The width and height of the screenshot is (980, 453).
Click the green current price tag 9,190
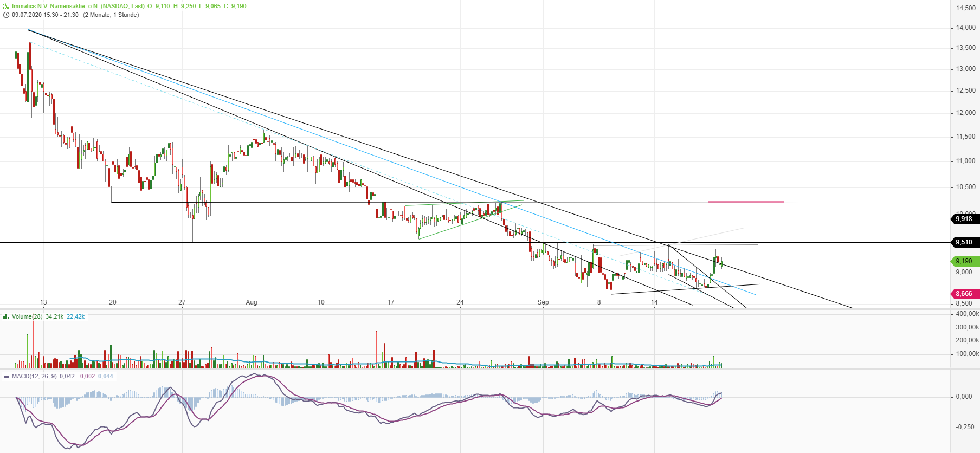pyautogui.click(x=965, y=261)
